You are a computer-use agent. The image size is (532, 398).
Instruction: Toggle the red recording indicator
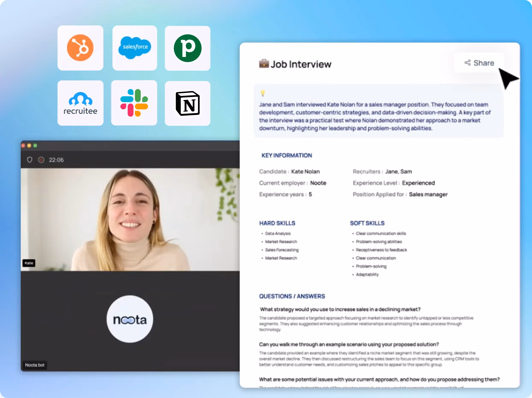tap(41, 160)
